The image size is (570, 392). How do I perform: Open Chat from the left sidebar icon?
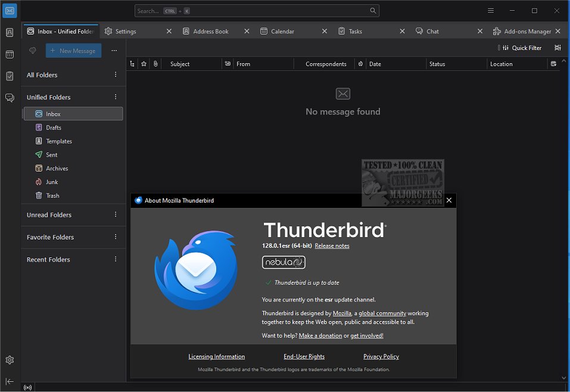coord(10,98)
